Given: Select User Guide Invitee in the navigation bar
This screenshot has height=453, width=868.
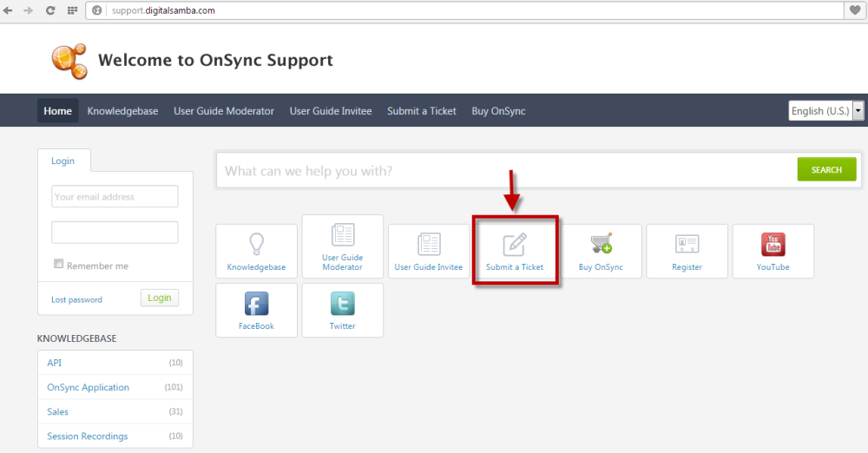Looking at the screenshot, I should pyautogui.click(x=331, y=111).
